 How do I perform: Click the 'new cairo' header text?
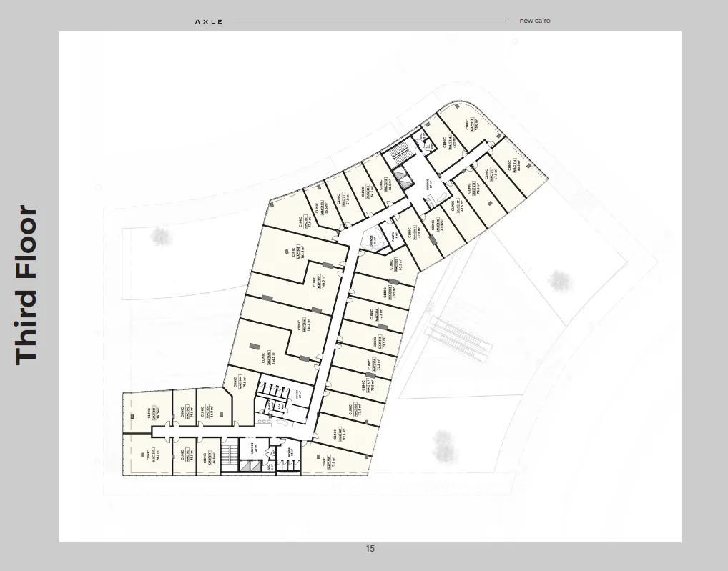pyautogui.click(x=535, y=21)
